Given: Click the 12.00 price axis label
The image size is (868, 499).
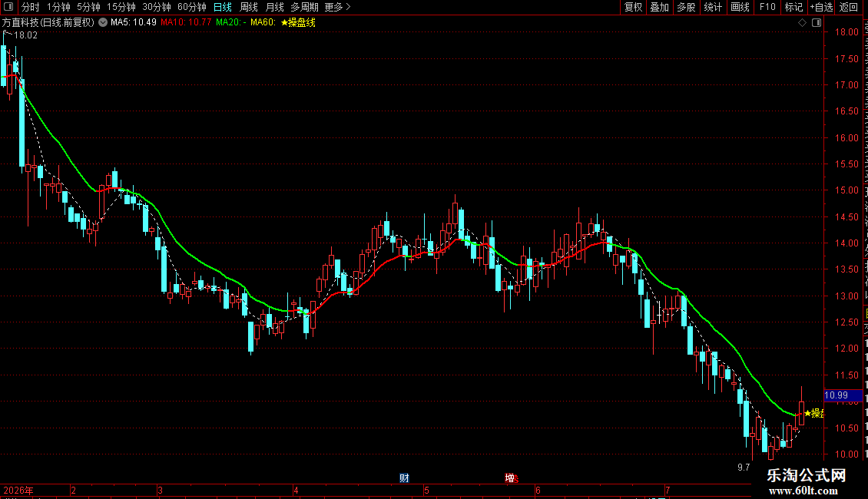Looking at the screenshot, I should click(846, 349).
